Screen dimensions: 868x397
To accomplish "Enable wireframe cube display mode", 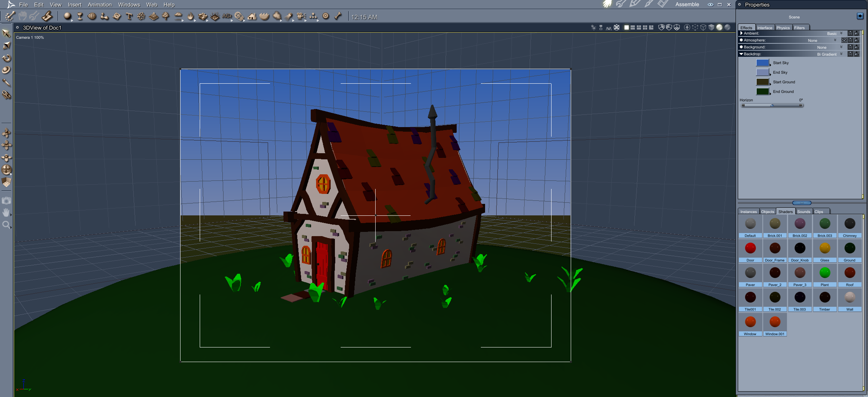I will tap(703, 27).
